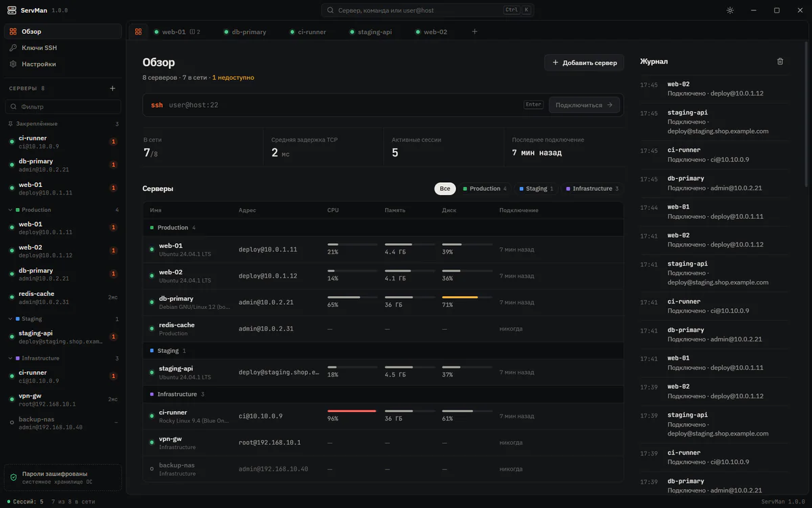
Task: Switch to the staging-api tab
Action: click(x=371, y=32)
